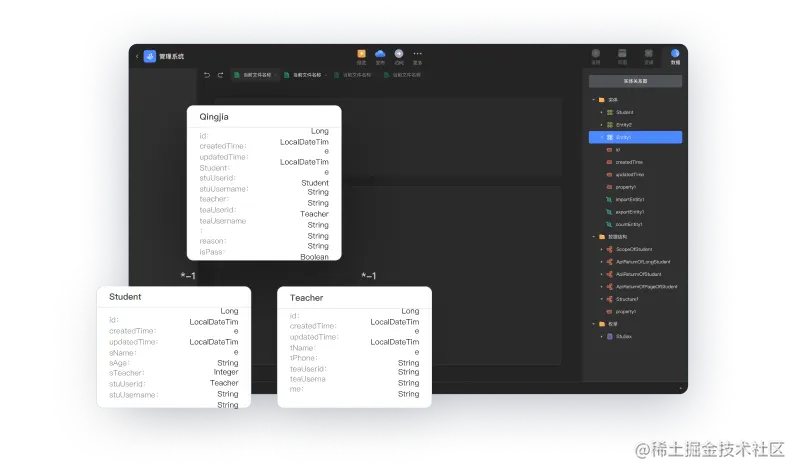Expand the Student entity in tree
The width and height of the screenshot is (800, 474).
602,112
